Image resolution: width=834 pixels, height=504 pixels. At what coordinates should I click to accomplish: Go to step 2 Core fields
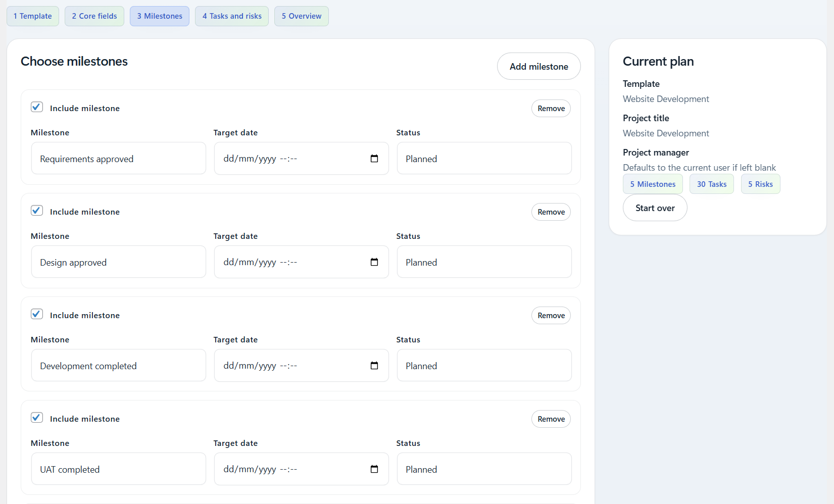point(94,16)
